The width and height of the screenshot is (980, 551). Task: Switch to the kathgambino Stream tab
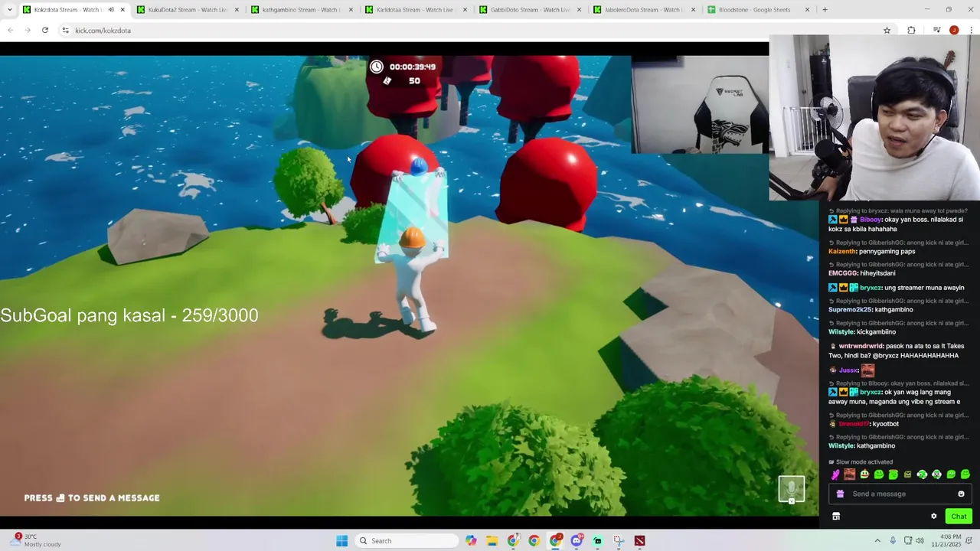(302, 10)
